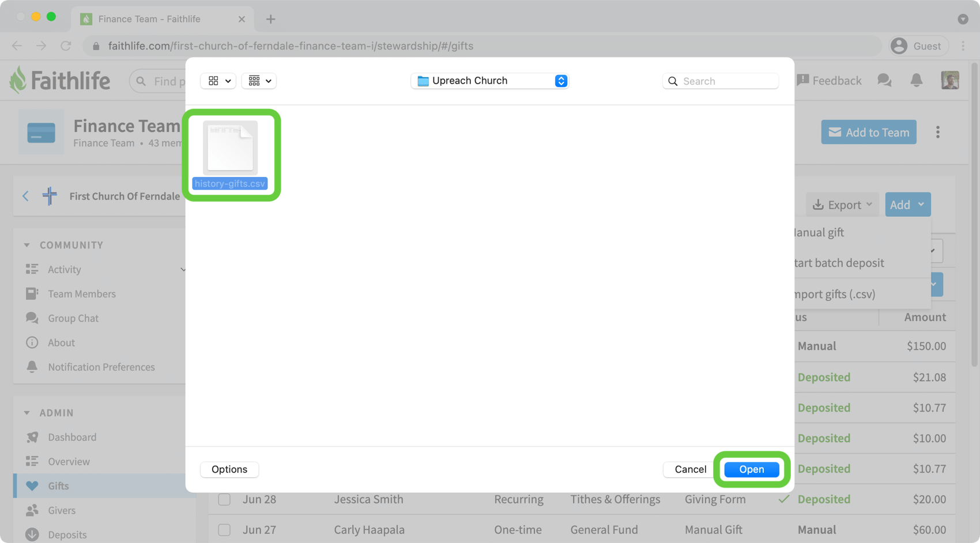980x543 pixels.
Task: Open the grouping view dropdown
Action: click(x=259, y=81)
